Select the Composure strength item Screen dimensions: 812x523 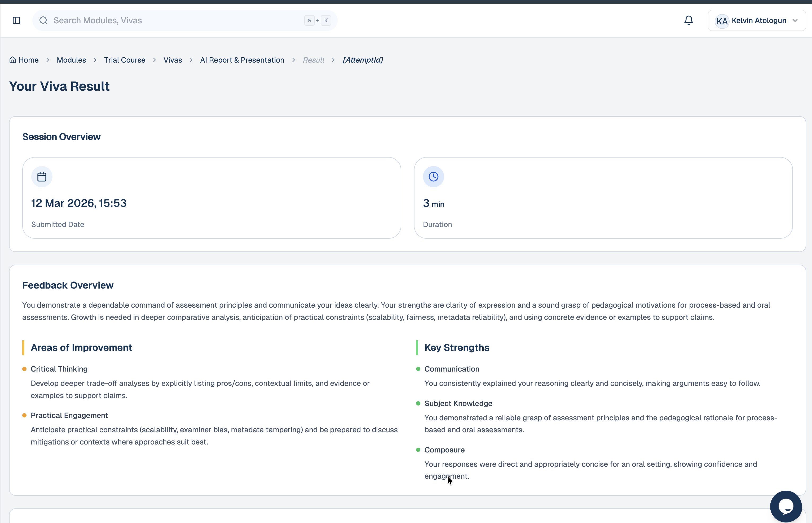pos(444,450)
